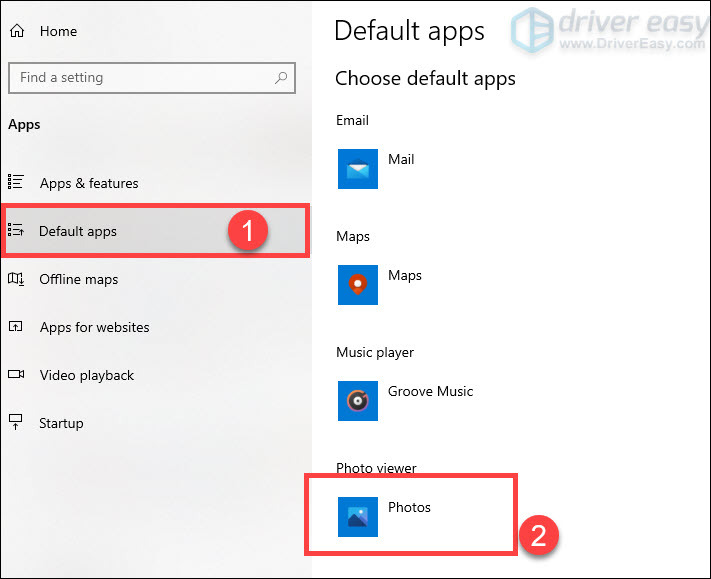Screen dimensions: 711x579
Task: Change default Email app Mail
Action: (401, 160)
